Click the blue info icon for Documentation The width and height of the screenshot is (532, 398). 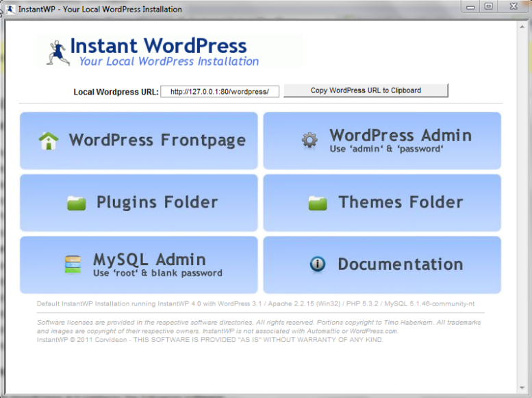(317, 264)
